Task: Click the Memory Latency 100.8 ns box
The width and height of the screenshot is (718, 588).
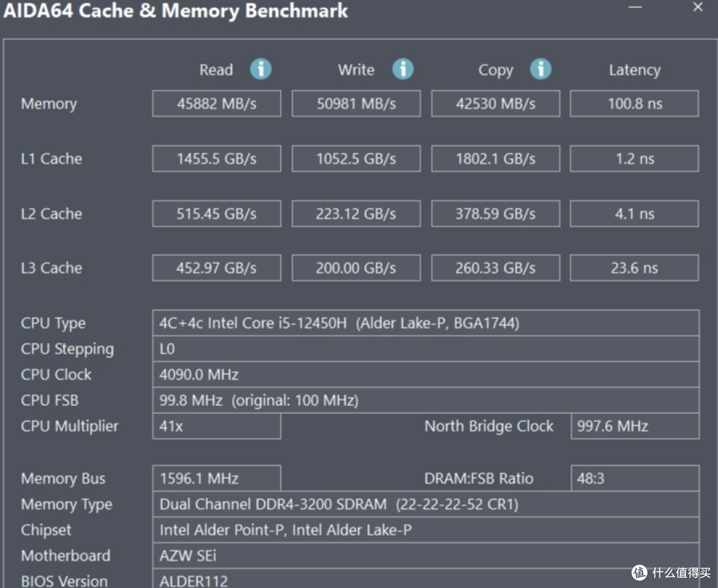Action: (634, 104)
